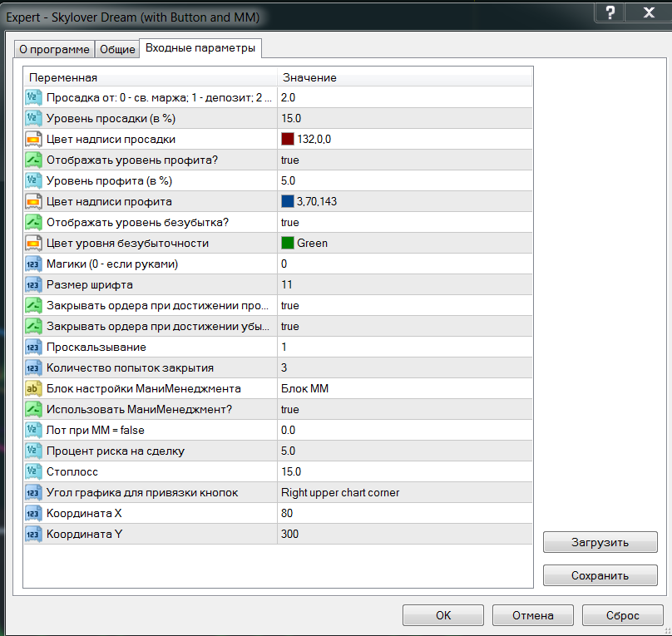672x636 pixels.
Task: Click the 'Загрузить' button
Action: (600, 542)
